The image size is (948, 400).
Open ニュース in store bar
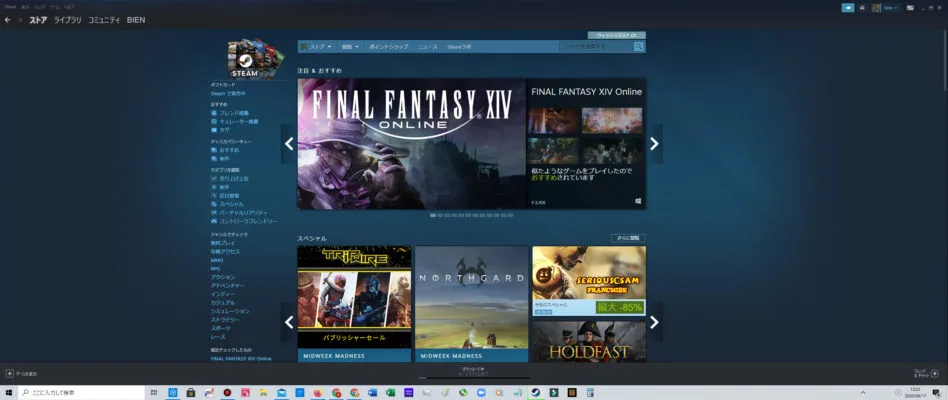[427, 47]
